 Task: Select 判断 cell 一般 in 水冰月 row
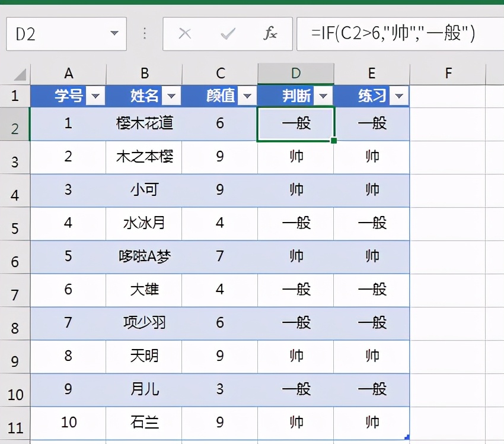coord(296,224)
